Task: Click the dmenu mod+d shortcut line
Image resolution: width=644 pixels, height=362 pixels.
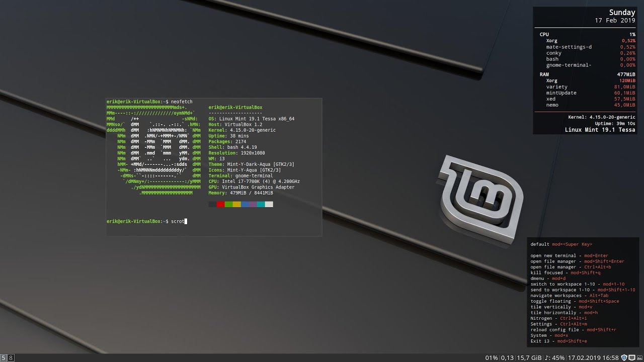Action: click(x=548, y=279)
